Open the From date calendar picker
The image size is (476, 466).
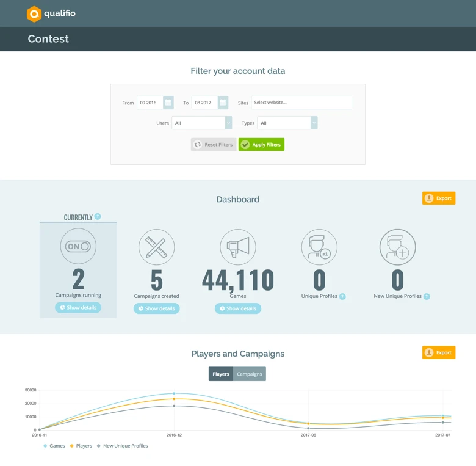point(168,103)
